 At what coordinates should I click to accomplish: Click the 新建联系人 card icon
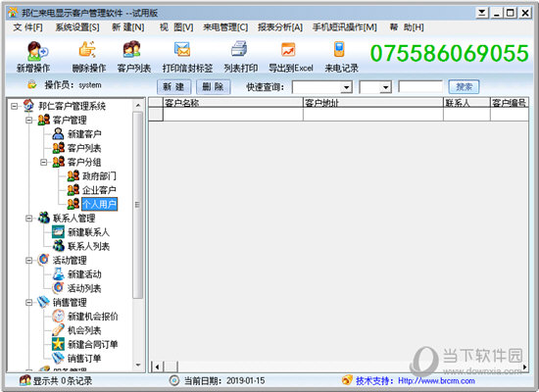58,232
